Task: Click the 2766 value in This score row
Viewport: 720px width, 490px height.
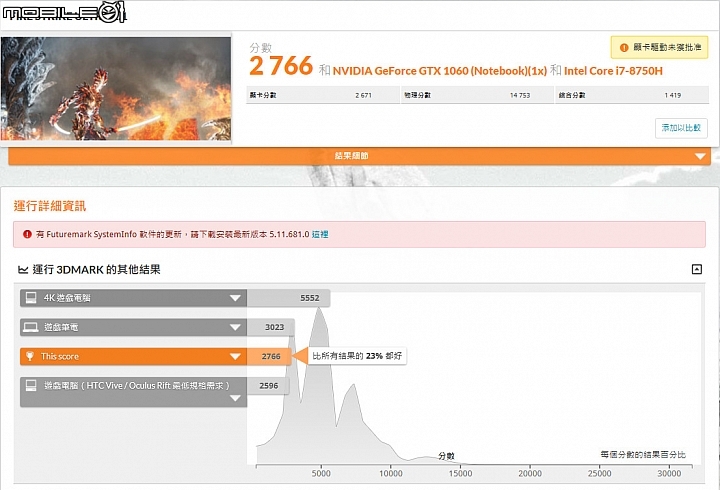Action: 271,356
